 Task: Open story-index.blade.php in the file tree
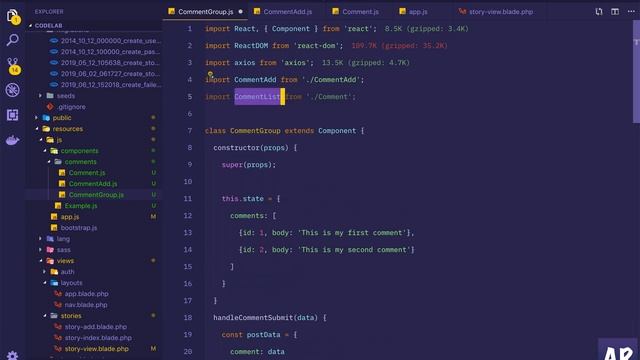93,338
